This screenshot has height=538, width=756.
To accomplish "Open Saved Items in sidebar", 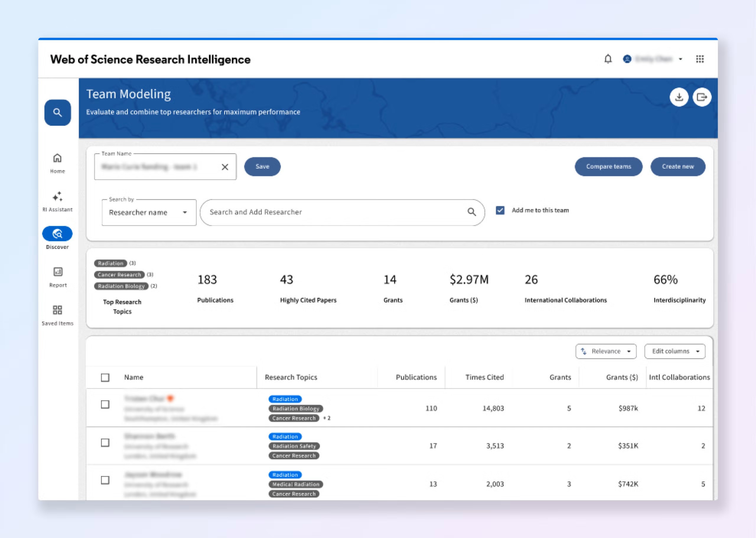I will pyautogui.click(x=58, y=315).
